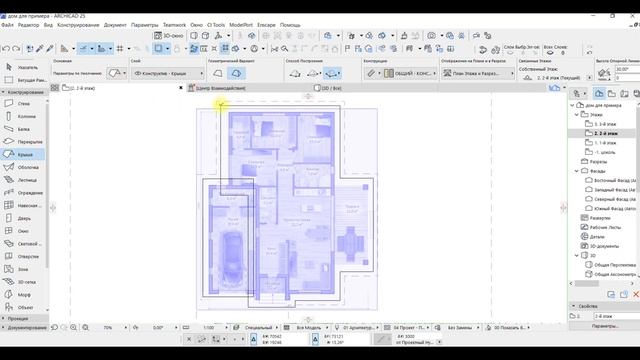Toggle the grid snap icon
This screenshot has width=640, height=360.
(x=120, y=49)
